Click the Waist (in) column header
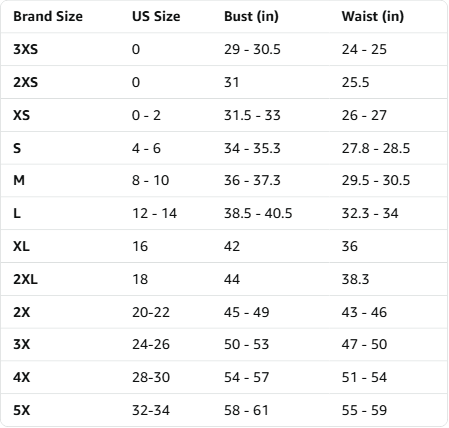The image size is (449, 428). 373,16
